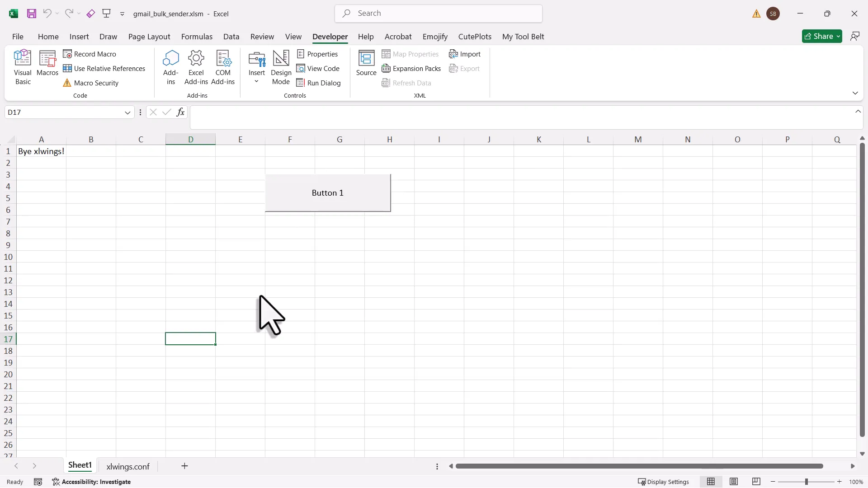Viewport: 868px width, 488px height.
Task: Open the Visual Basic editor
Action: [23, 67]
